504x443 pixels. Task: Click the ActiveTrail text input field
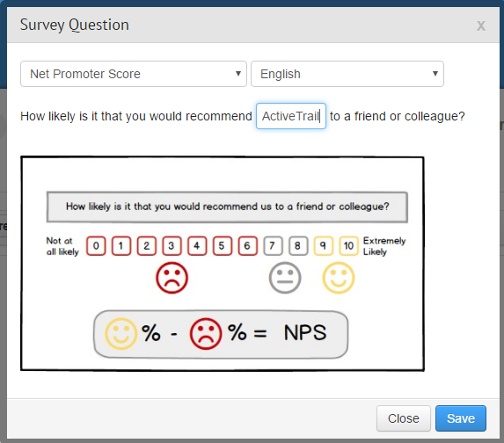click(x=291, y=116)
